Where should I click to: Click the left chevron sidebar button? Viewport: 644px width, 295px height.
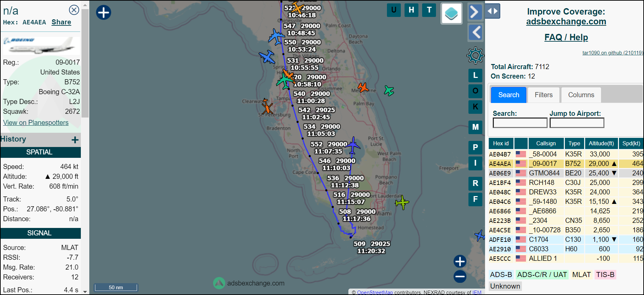coord(475,33)
